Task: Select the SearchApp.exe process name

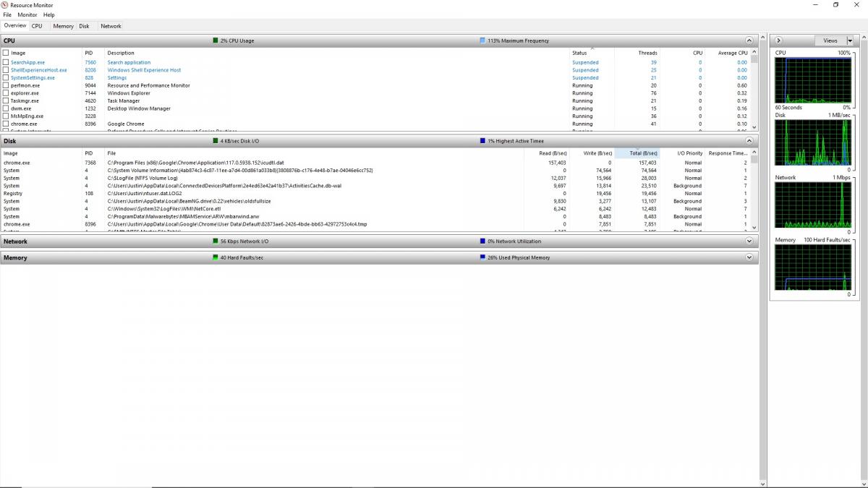Action: pos(27,62)
